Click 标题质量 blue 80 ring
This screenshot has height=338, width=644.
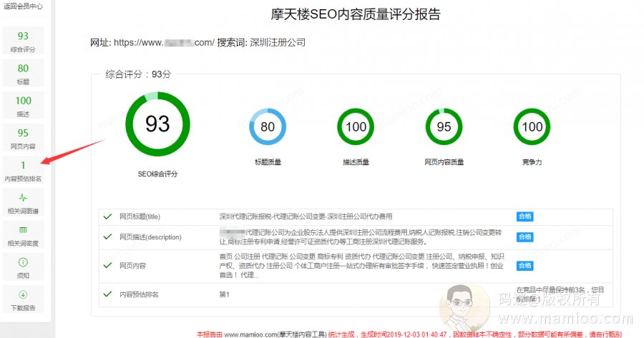[x=267, y=127]
